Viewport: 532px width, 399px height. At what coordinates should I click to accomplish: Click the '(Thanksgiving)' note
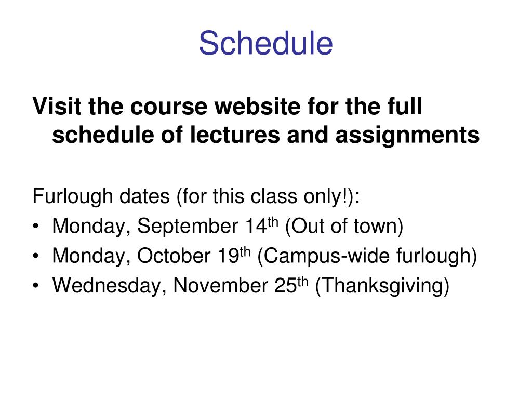click(x=382, y=286)
